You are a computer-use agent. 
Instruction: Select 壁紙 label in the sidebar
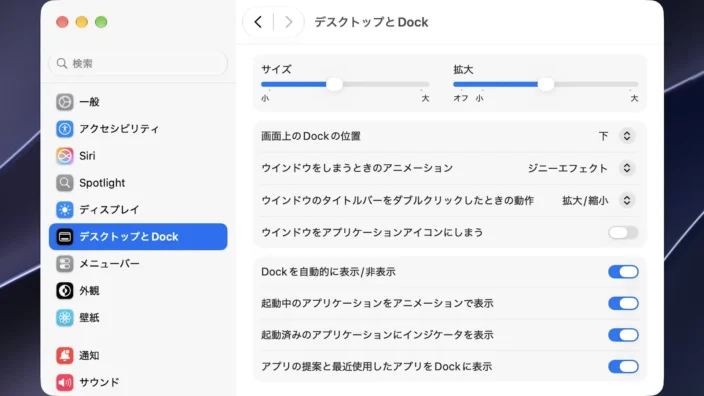point(89,317)
